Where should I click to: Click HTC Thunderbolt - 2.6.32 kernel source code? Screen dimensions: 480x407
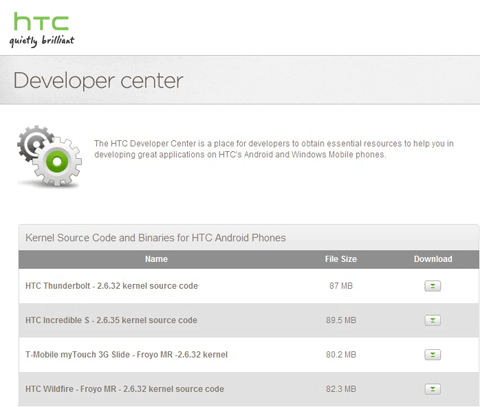(112, 286)
